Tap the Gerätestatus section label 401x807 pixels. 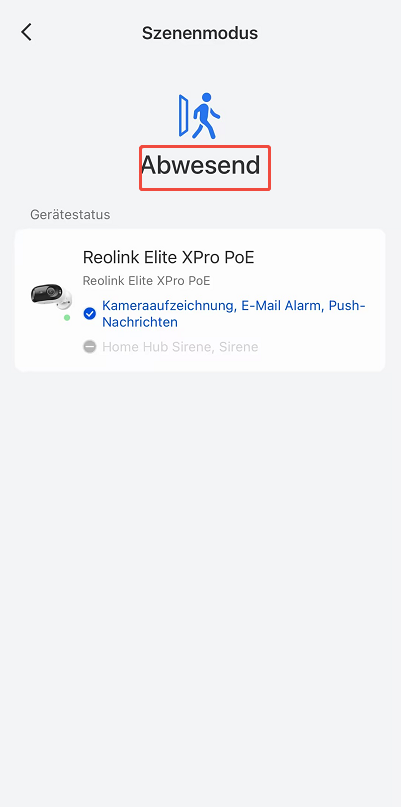70,215
